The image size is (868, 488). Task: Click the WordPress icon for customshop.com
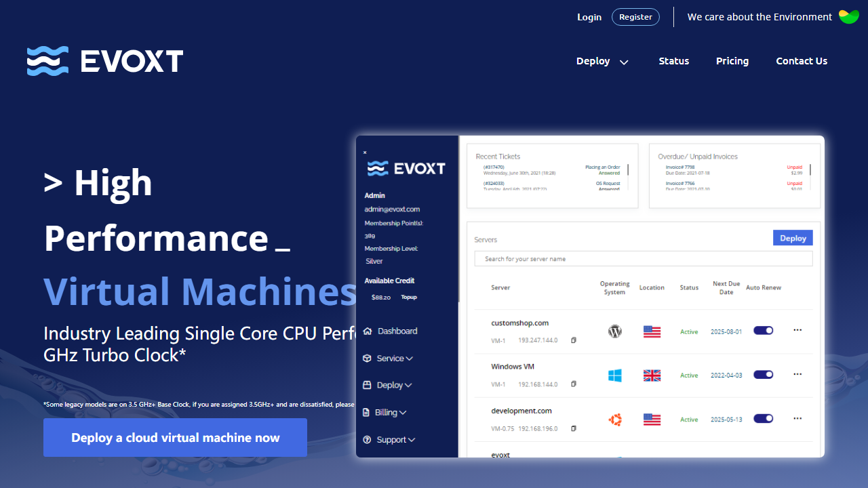tap(615, 331)
